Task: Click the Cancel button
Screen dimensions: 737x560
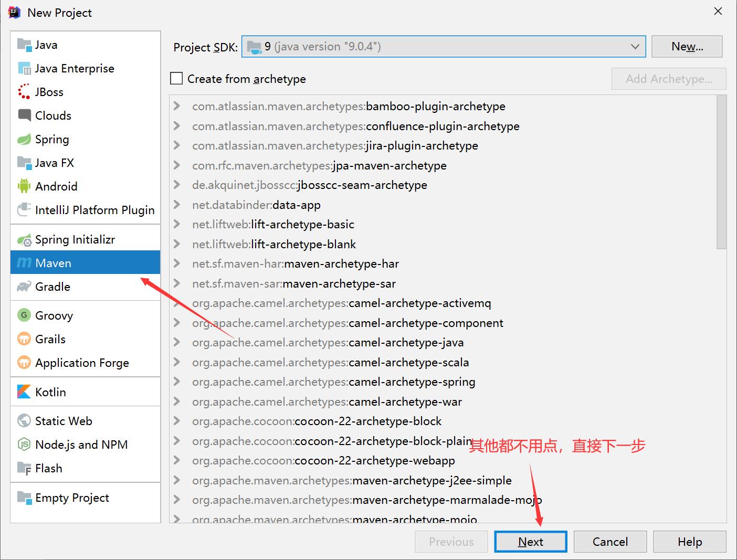Action: tap(610, 542)
